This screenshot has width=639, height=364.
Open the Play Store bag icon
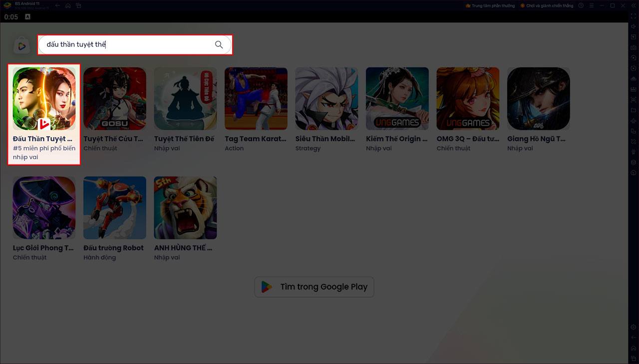tap(21, 46)
